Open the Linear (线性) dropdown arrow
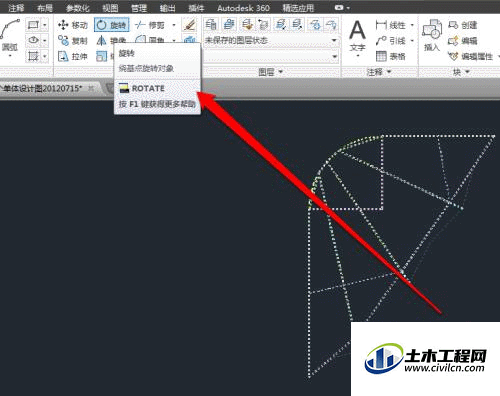The image size is (500, 396). click(x=412, y=25)
